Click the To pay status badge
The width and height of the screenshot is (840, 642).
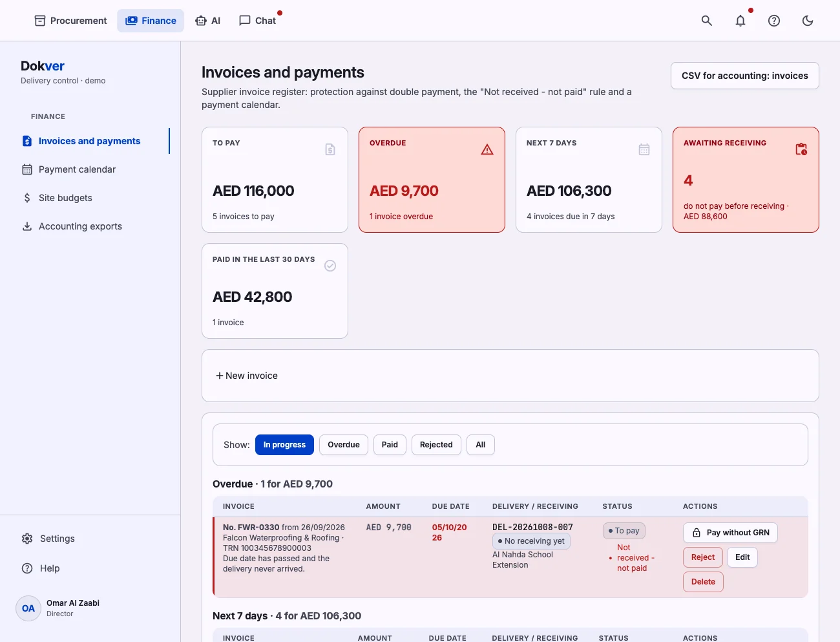pyautogui.click(x=624, y=531)
